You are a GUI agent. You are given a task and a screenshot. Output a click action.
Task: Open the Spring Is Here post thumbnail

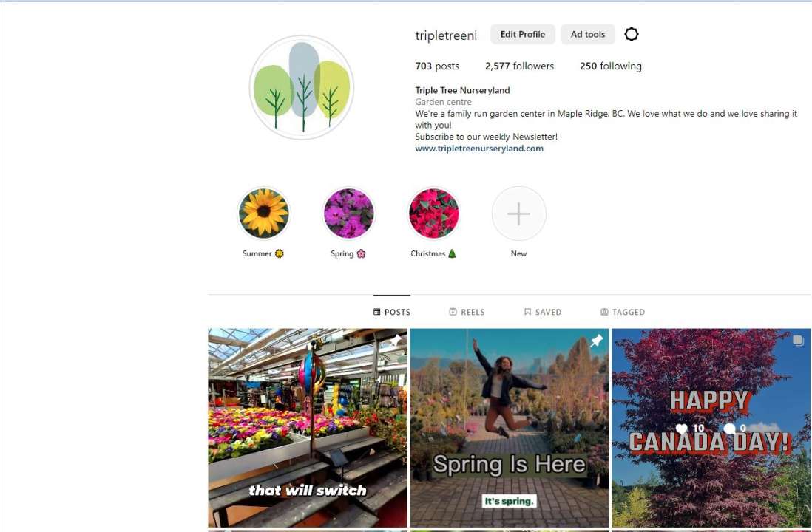pos(509,428)
